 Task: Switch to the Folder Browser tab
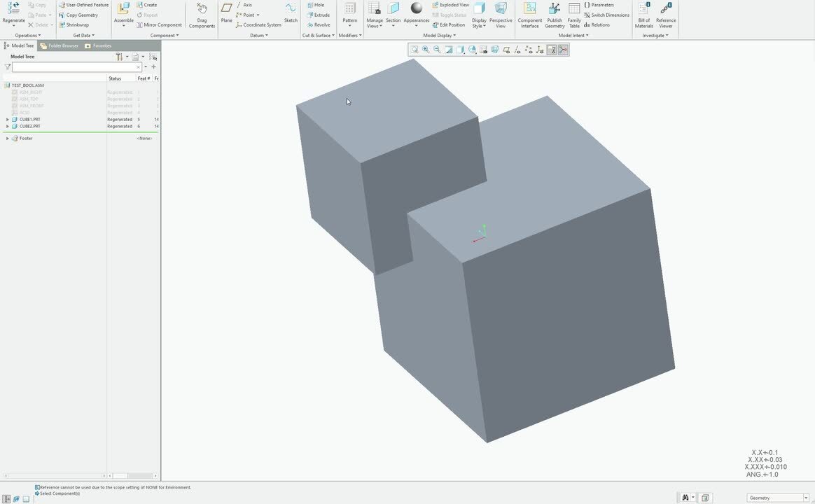point(60,45)
